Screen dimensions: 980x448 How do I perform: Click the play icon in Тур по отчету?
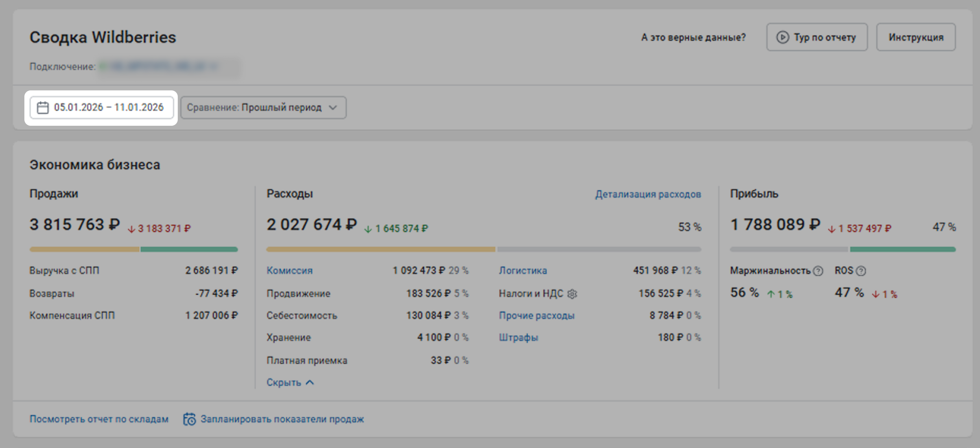pyautogui.click(x=782, y=37)
